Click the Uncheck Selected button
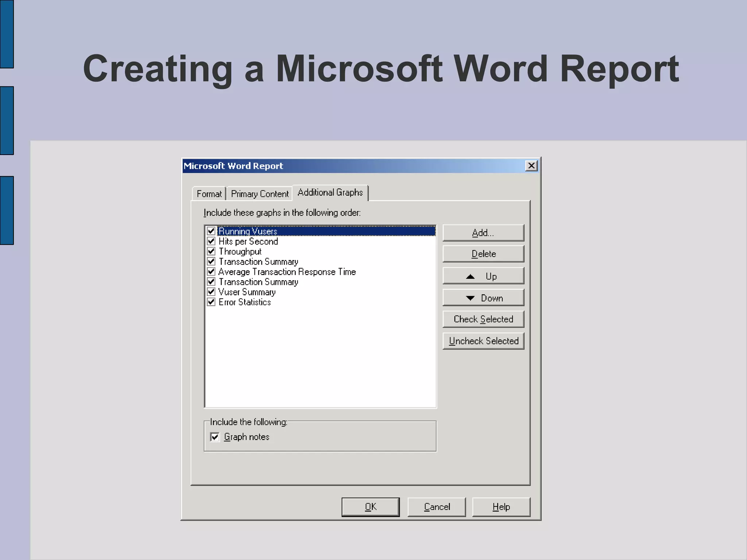This screenshot has width=747, height=560. click(483, 341)
